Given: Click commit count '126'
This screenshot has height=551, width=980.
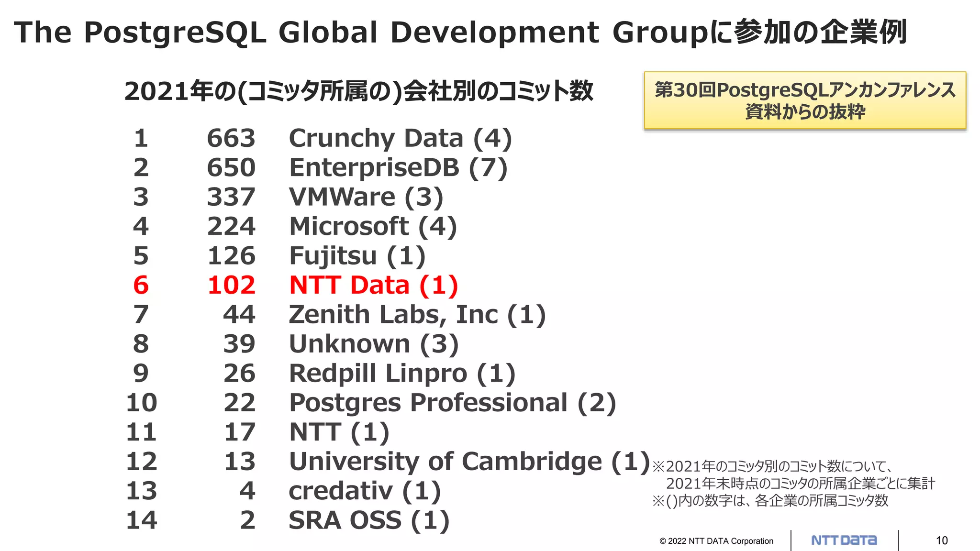Looking at the screenshot, I should point(231,256).
